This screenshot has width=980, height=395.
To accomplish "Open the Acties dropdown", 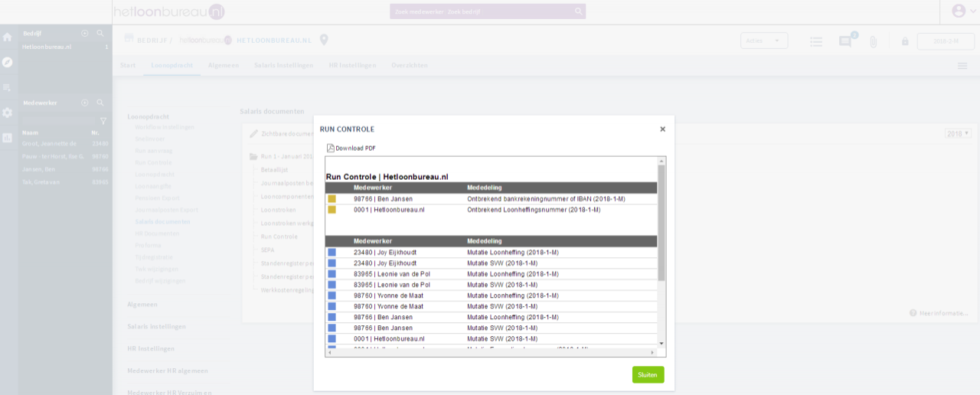I will point(764,41).
